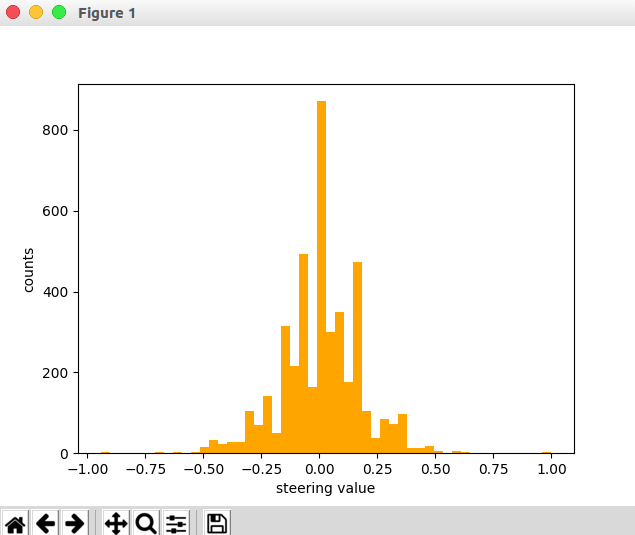This screenshot has height=535, width=635.
Task: Click the tallest histogram bar at zero
Action: [x=321, y=277]
